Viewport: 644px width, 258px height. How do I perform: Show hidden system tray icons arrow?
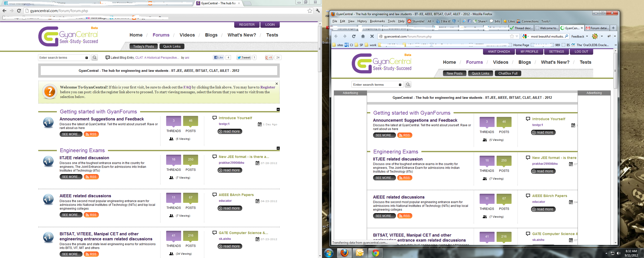point(606,253)
